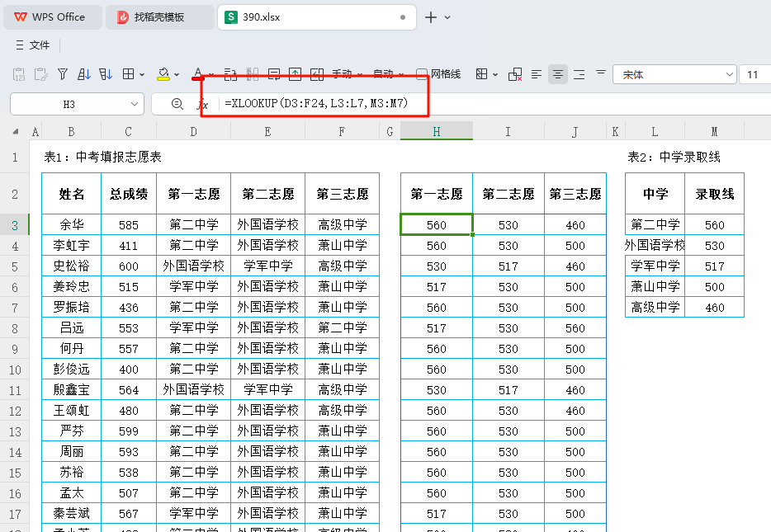
Task: Click the admission line cell 517 in column M
Action: coord(714,266)
